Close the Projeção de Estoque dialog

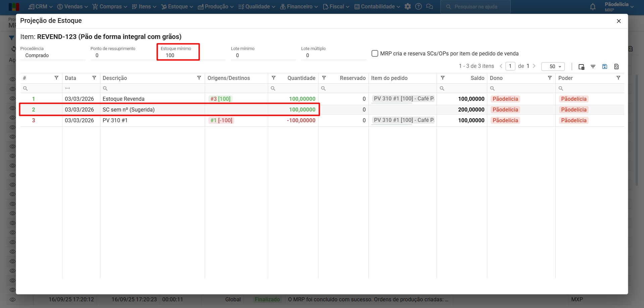(x=618, y=21)
